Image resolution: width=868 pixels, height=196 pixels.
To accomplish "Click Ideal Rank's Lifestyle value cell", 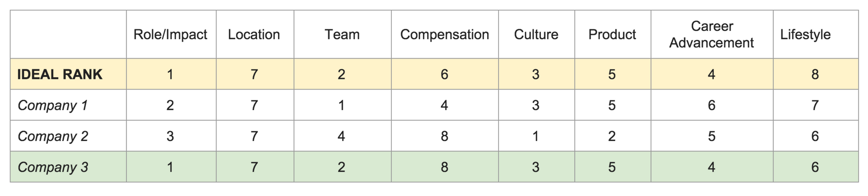I will click(x=815, y=74).
